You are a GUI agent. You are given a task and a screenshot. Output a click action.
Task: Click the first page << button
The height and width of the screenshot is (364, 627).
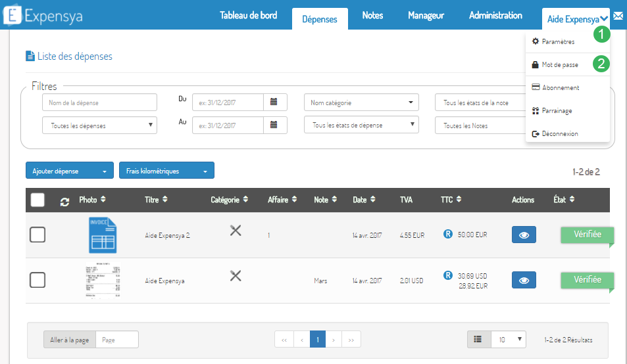(x=284, y=339)
